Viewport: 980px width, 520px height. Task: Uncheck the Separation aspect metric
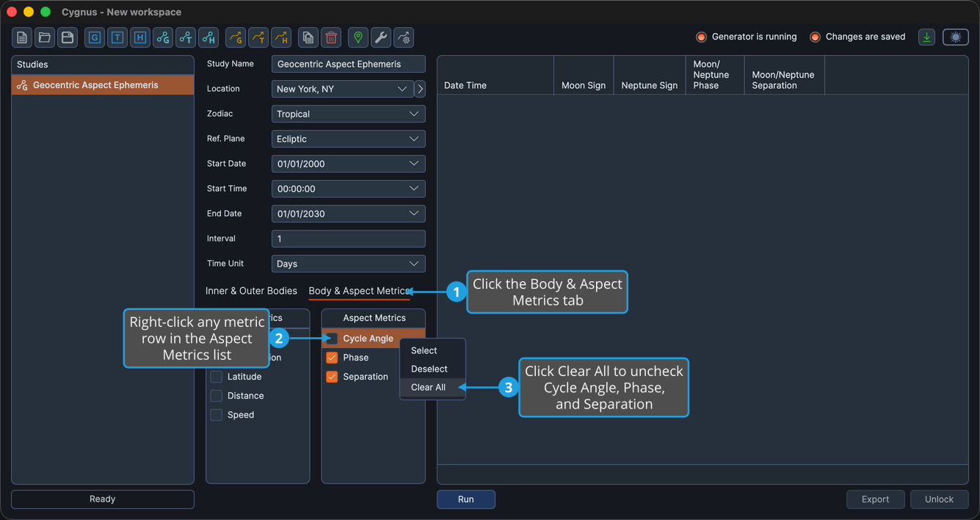click(332, 377)
